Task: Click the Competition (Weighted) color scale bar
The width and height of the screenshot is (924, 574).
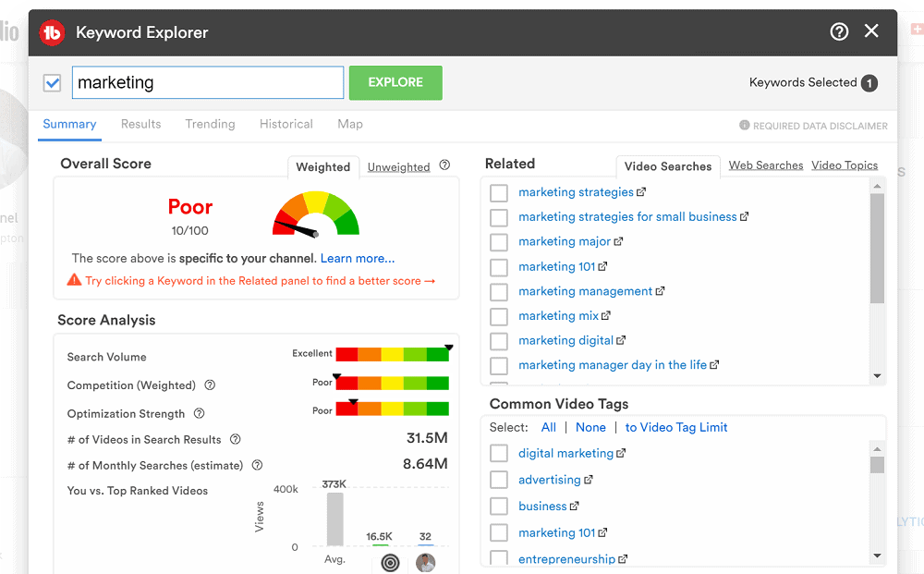Action: 393,383
